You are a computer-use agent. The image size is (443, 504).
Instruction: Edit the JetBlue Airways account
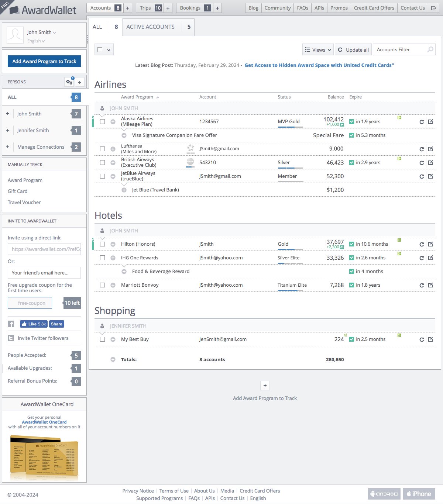pyautogui.click(x=430, y=176)
